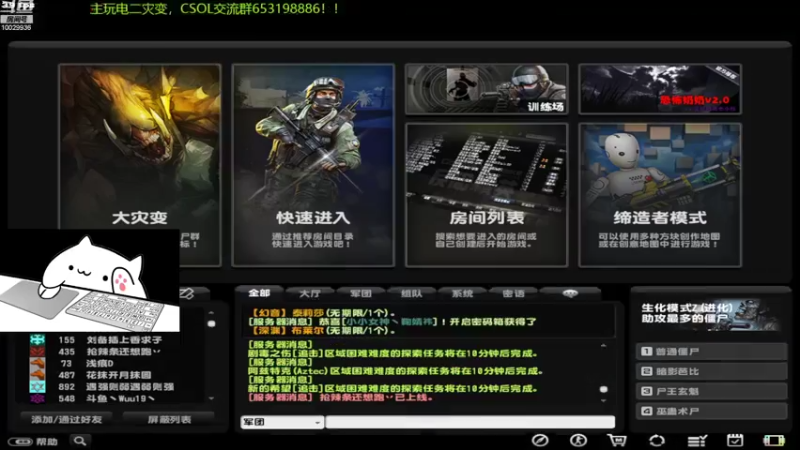Click rank icon beside 遇强则弱遇弱则强

tap(37, 387)
